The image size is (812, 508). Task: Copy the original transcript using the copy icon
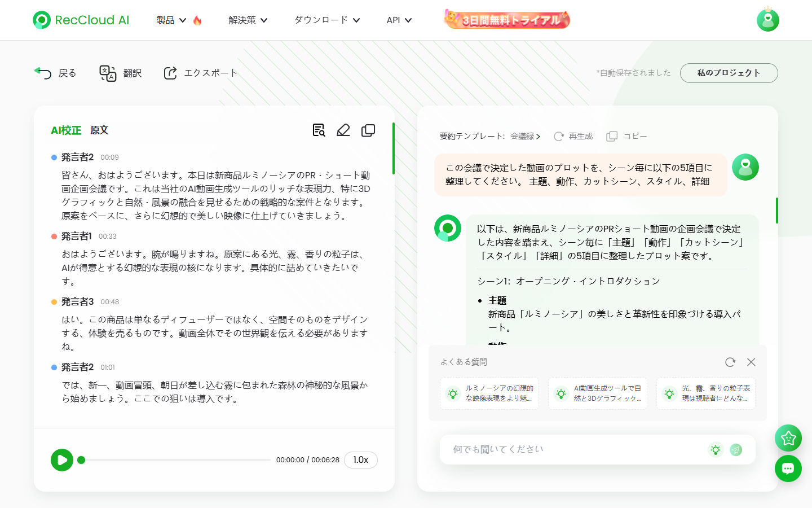point(368,130)
